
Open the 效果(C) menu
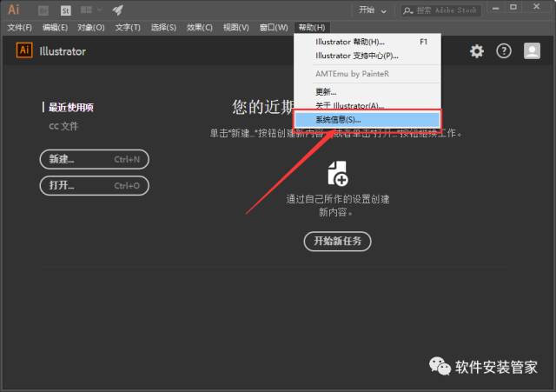point(199,28)
